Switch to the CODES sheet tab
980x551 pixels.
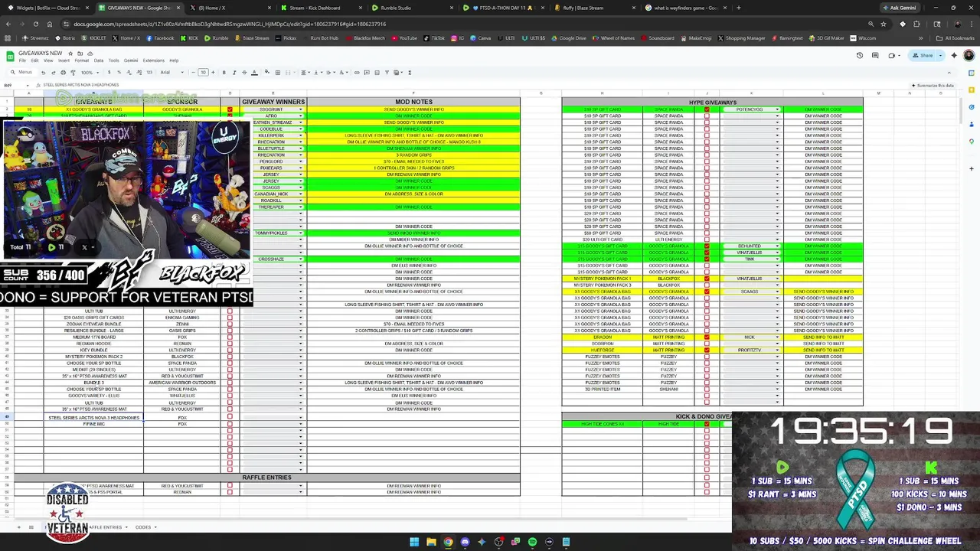click(143, 527)
